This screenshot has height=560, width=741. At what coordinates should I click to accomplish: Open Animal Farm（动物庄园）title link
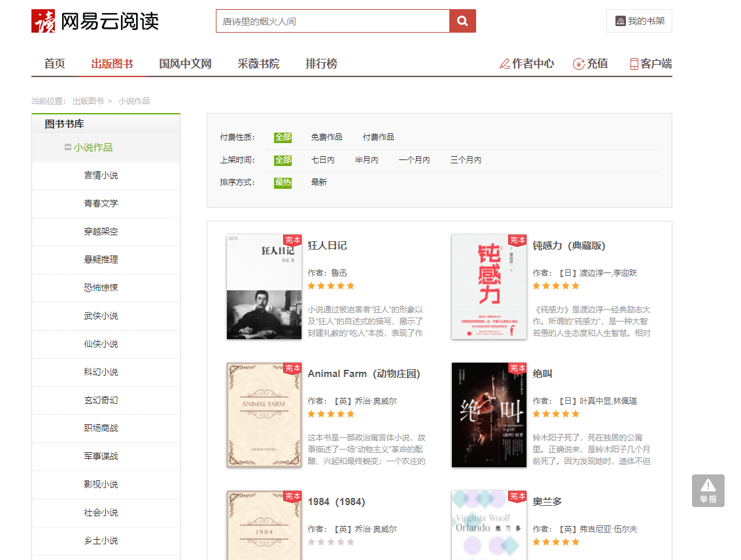point(364,374)
